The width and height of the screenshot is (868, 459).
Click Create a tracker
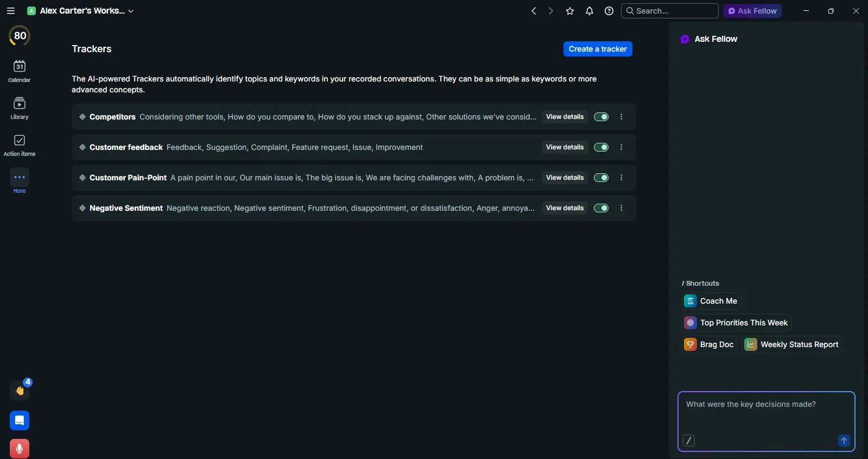click(x=598, y=49)
